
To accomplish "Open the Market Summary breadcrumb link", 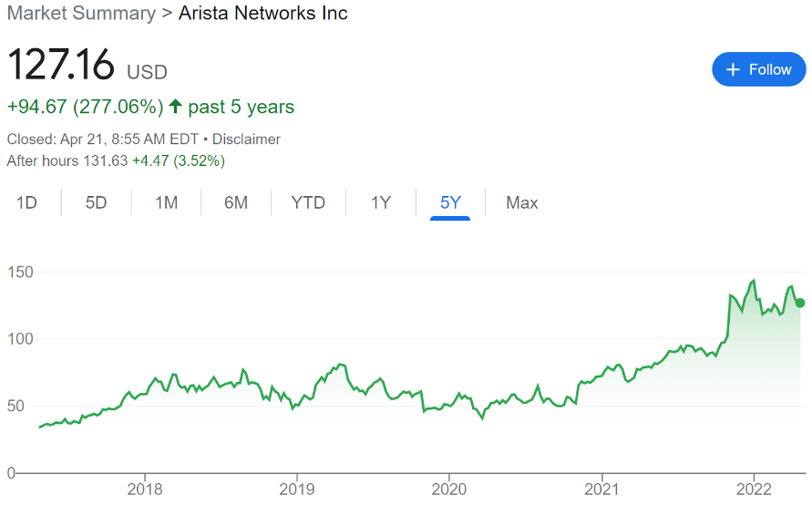I will (x=81, y=13).
